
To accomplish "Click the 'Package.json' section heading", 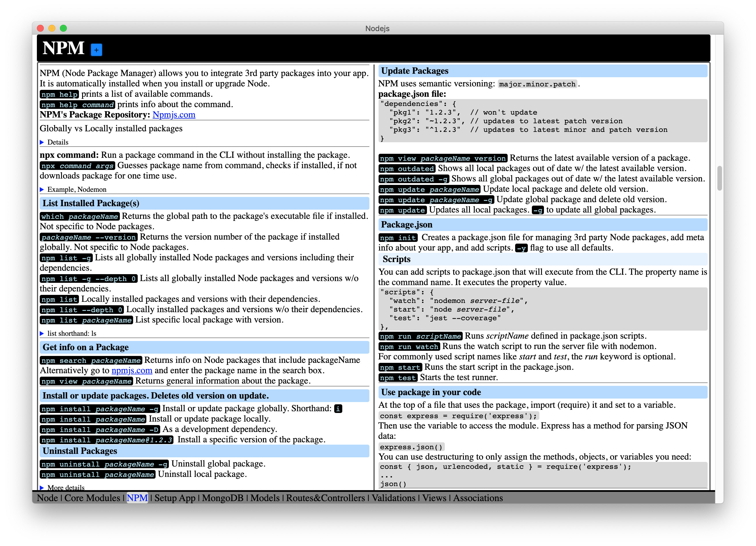I will point(543,225).
